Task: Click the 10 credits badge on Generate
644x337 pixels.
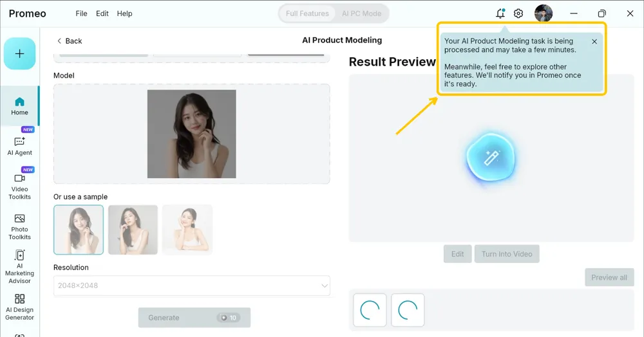Action: tap(229, 318)
